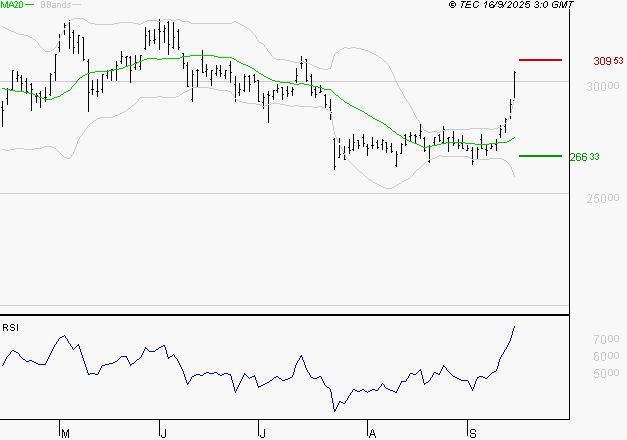Select the M month marker on timeline
This screenshot has height=440, width=627.
click(65, 433)
